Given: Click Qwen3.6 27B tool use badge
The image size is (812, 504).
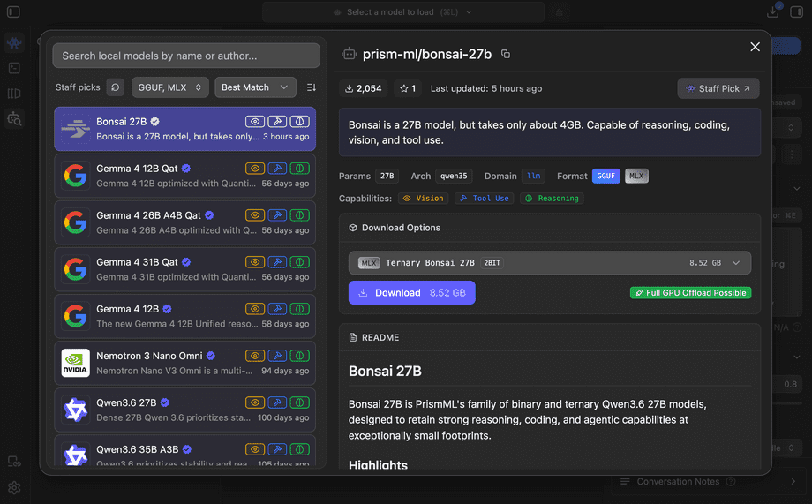Looking at the screenshot, I should 277,402.
